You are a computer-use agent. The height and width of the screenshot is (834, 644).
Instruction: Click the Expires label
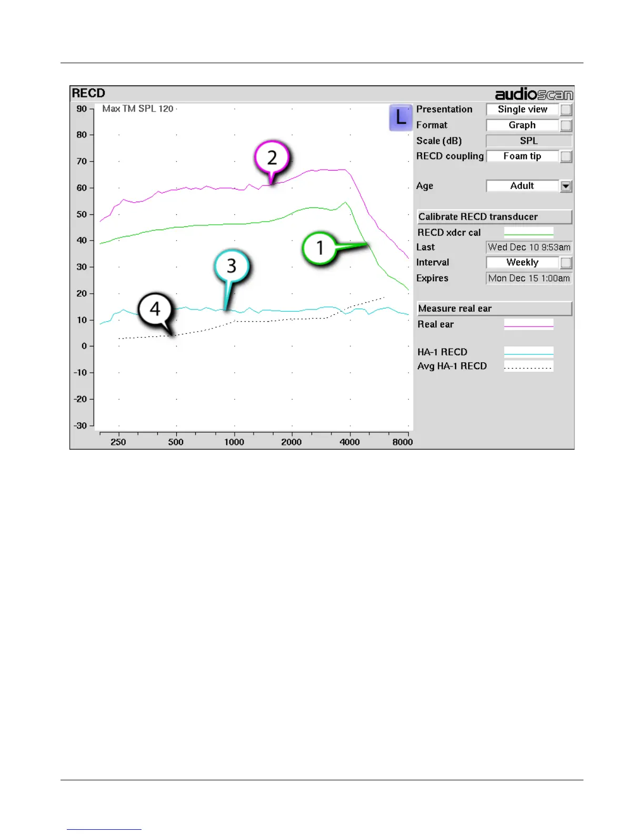click(x=432, y=278)
